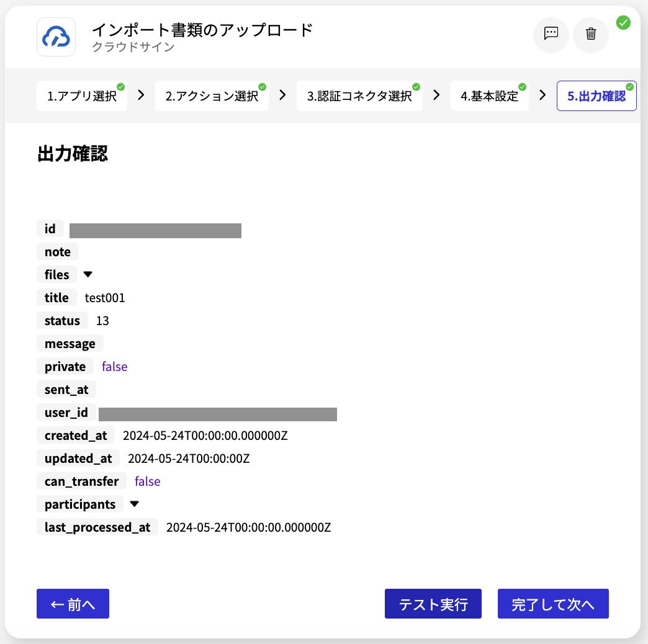Go to step 2.アクション選択

(x=212, y=96)
